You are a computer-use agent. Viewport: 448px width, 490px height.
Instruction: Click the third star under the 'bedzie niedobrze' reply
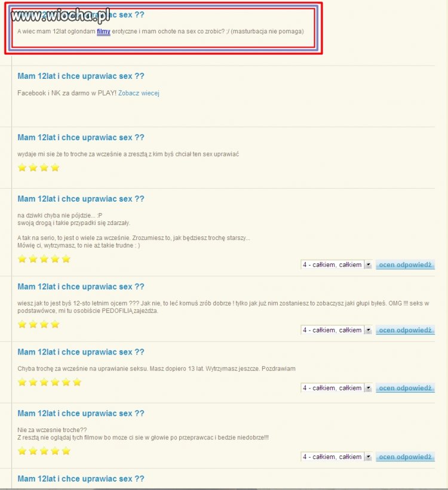[44, 451]
